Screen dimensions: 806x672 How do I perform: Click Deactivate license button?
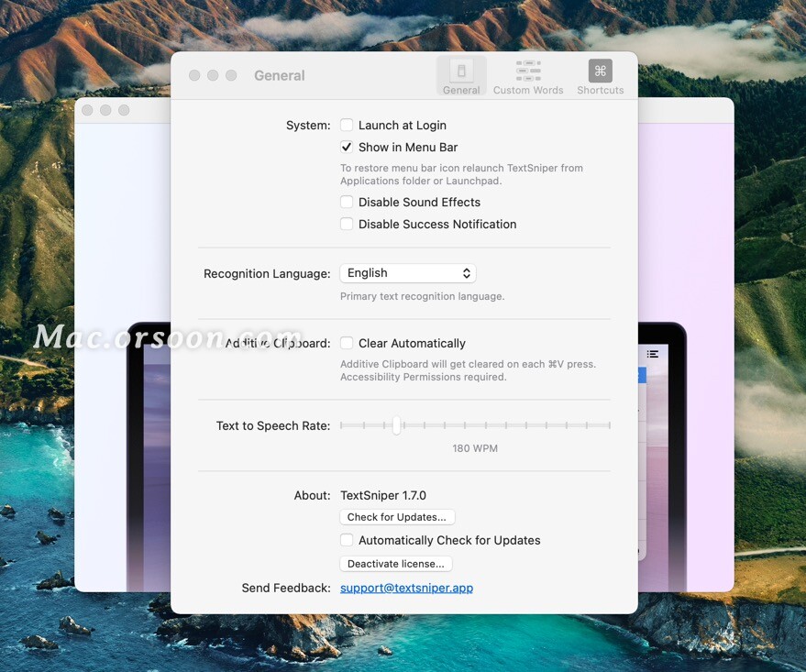click(x=396, y=564)
